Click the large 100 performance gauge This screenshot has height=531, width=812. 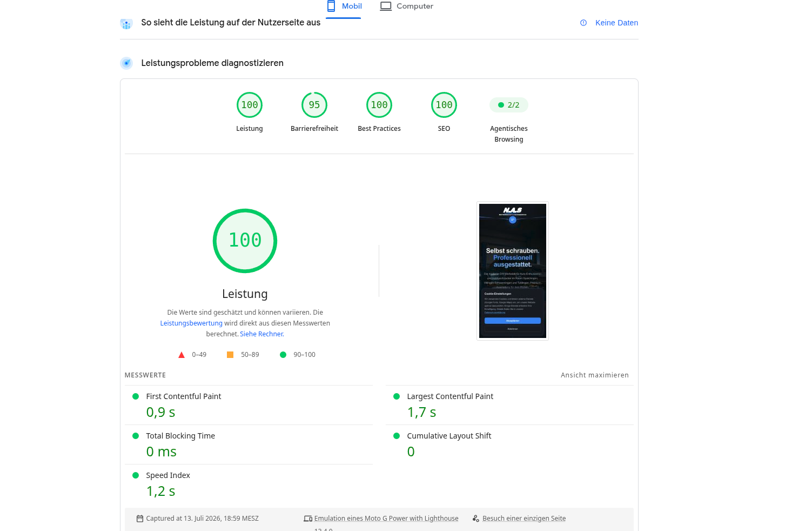(245, 241)
